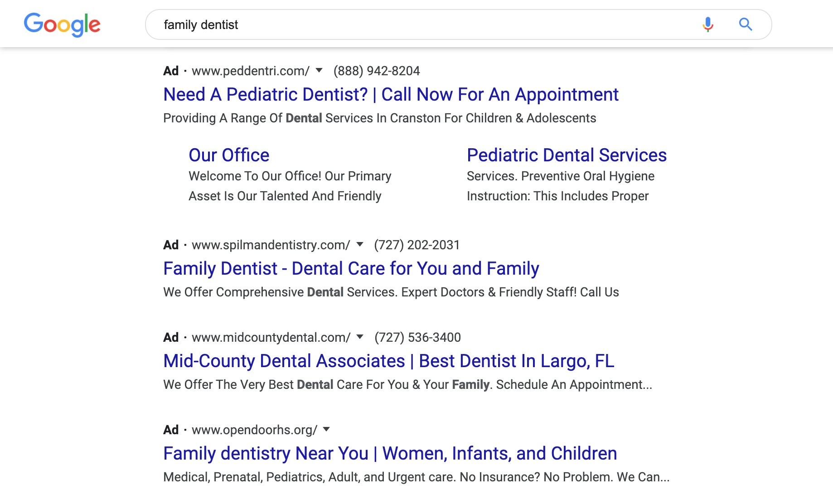Expand dropdown arrow next to www.peddentri.com
Image resolution: width=833 pixels, height=504 pixels.
pos(319,70)
